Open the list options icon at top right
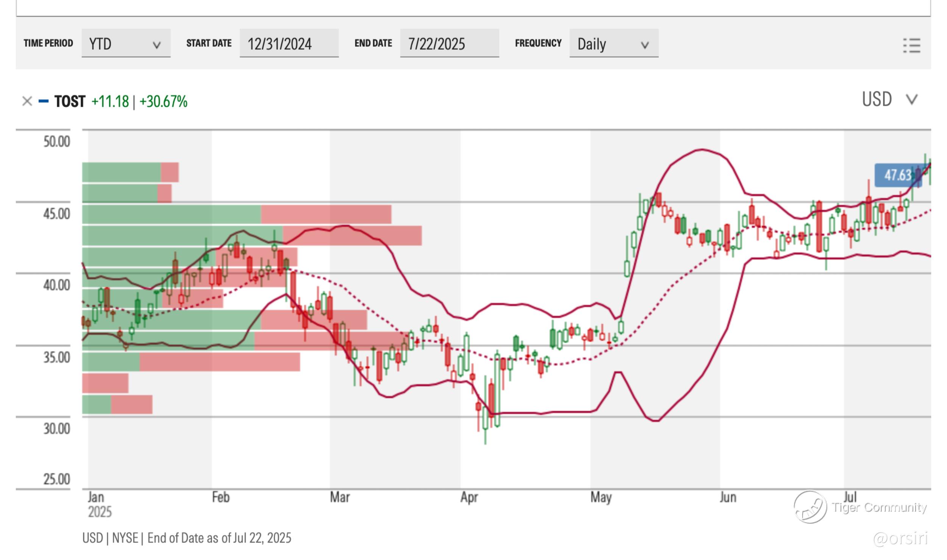947x560 pixels. coord(911,45)
